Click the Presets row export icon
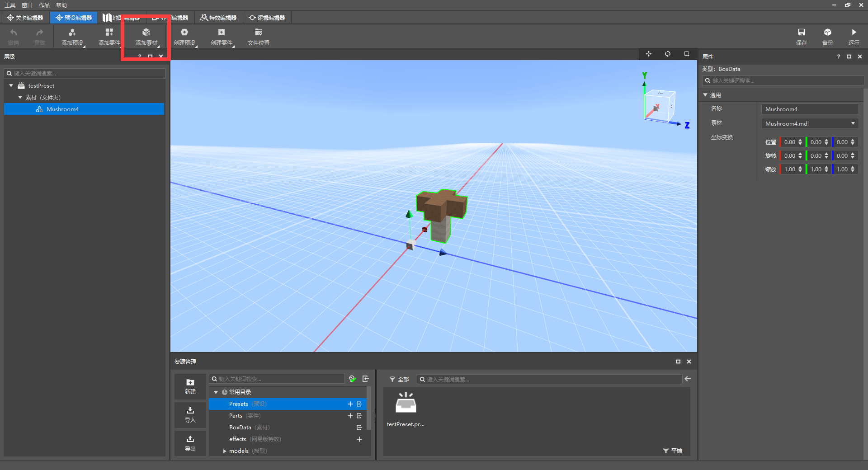 coord(359,404)
